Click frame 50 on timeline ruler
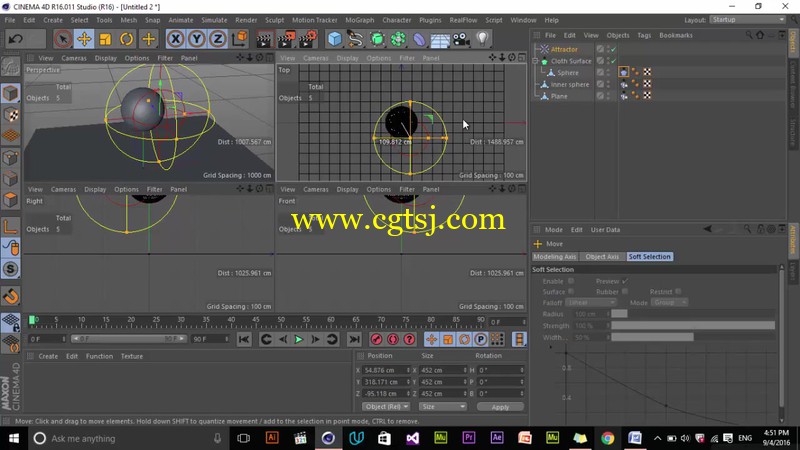800x450 pixels. coord(281,321)
